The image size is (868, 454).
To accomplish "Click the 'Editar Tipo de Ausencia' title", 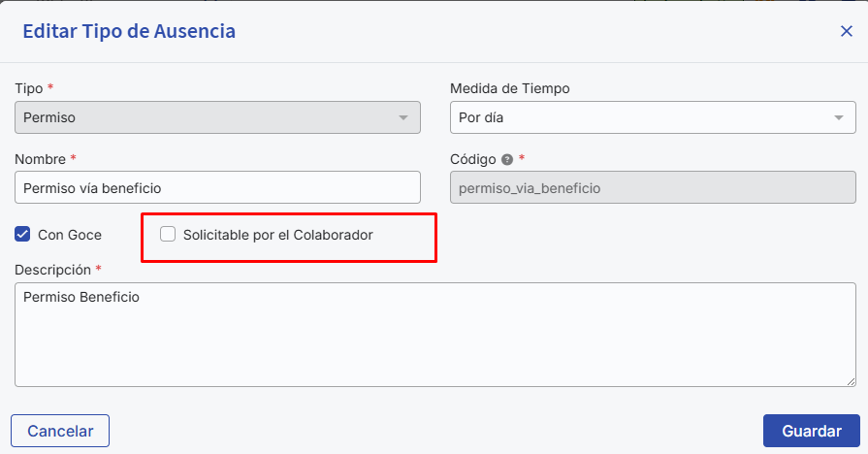I will [129, 31].
